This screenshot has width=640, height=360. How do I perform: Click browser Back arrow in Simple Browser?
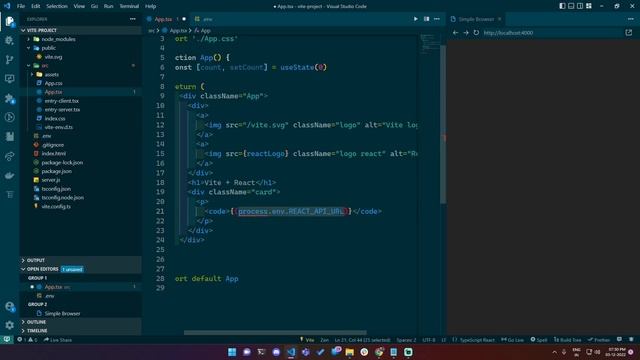[456, 33]
